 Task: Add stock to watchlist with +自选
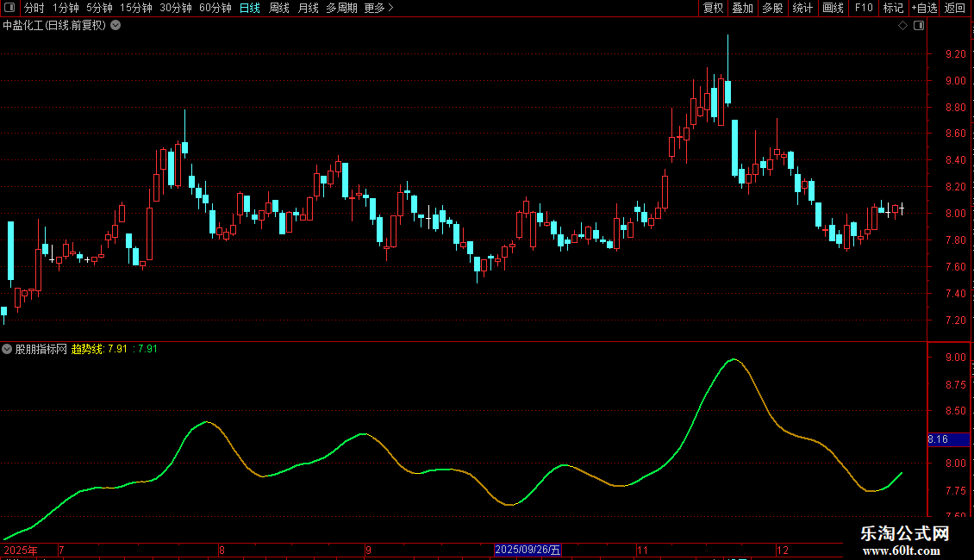point(924,8)
